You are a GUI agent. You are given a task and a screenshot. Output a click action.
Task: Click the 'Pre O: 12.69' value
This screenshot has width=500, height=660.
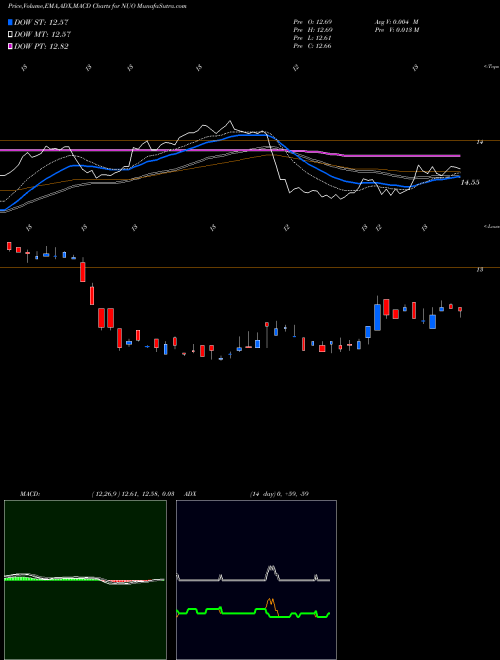pos(313,22)
